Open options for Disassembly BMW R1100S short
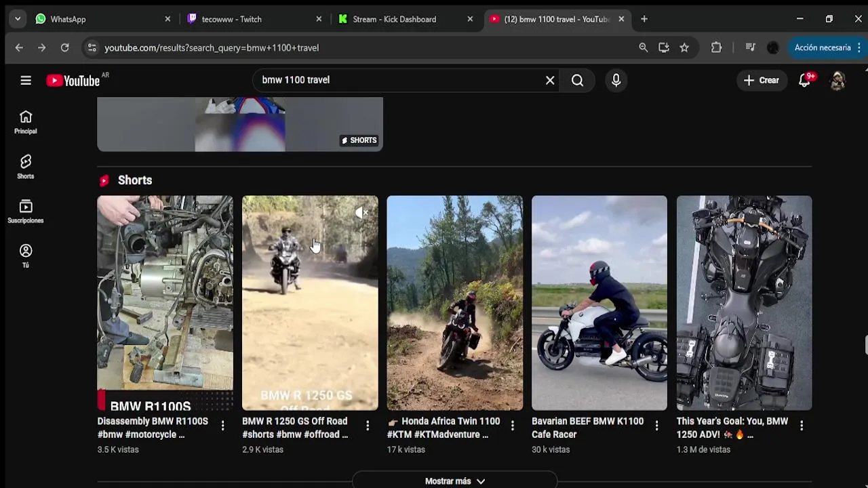 222,426
